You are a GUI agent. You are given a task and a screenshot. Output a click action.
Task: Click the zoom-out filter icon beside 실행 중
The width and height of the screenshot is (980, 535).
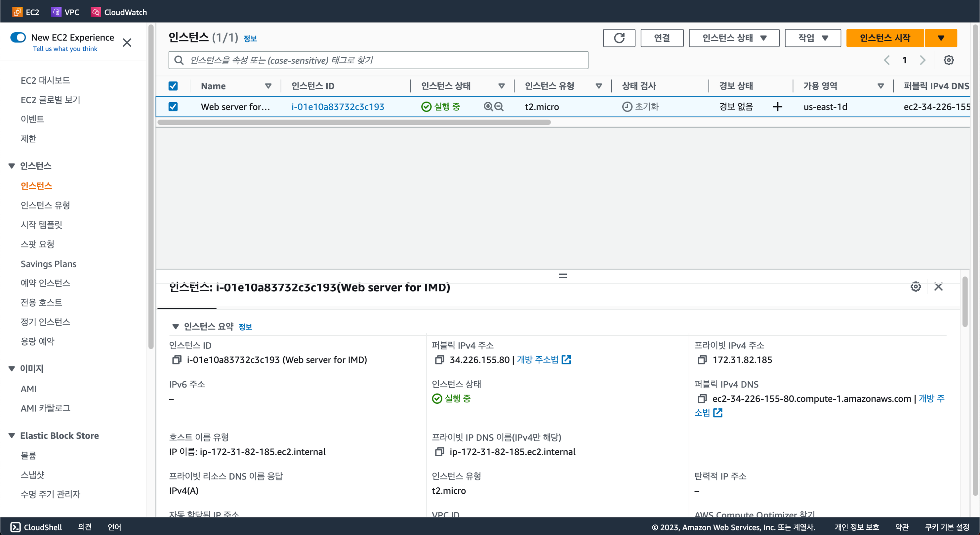pos(499,106)
